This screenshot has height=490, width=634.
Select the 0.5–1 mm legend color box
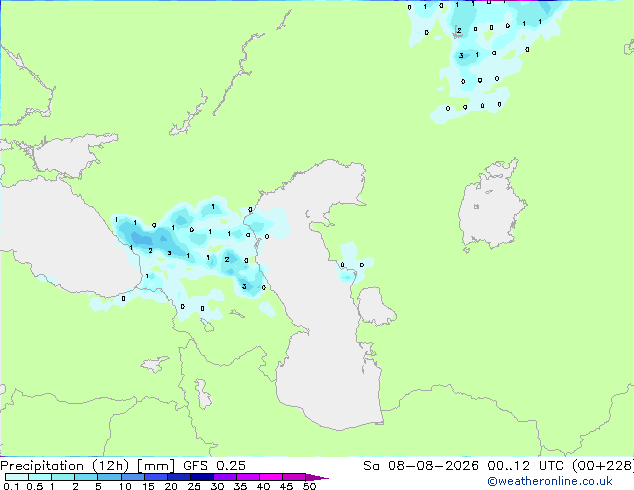(40, 477)
